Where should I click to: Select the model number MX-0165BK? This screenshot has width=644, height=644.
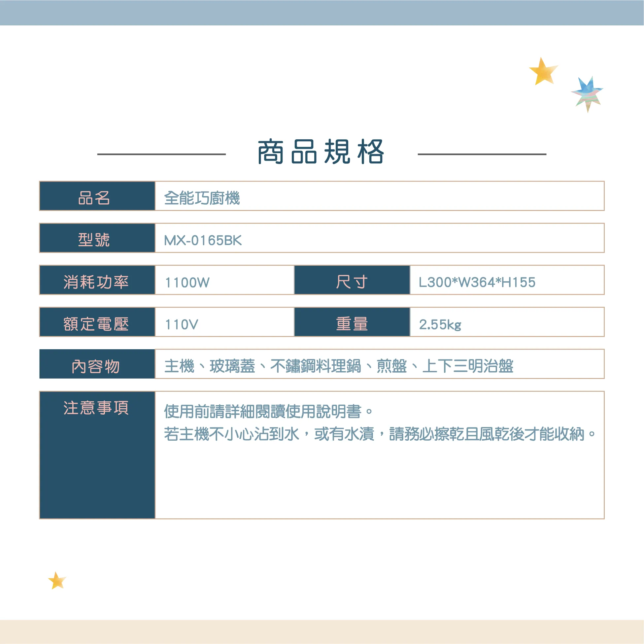pyautogui.click(x=203, y=240)
